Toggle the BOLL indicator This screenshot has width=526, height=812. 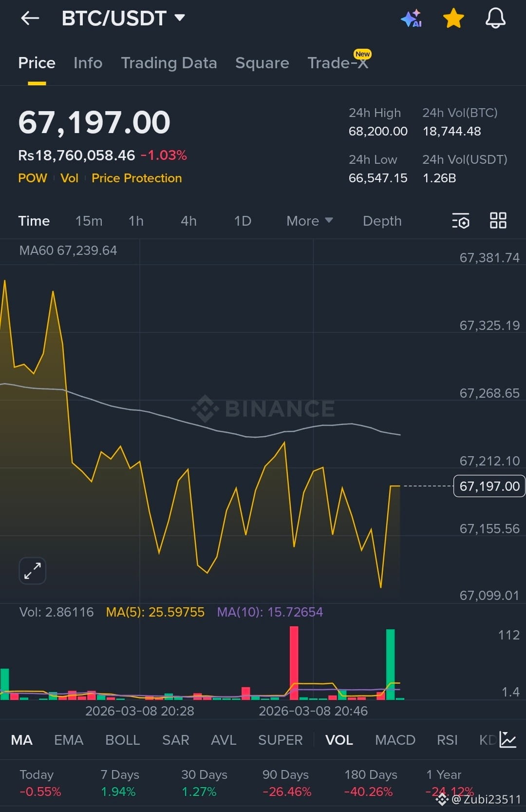pyautogui.click(x=123, y=740)
